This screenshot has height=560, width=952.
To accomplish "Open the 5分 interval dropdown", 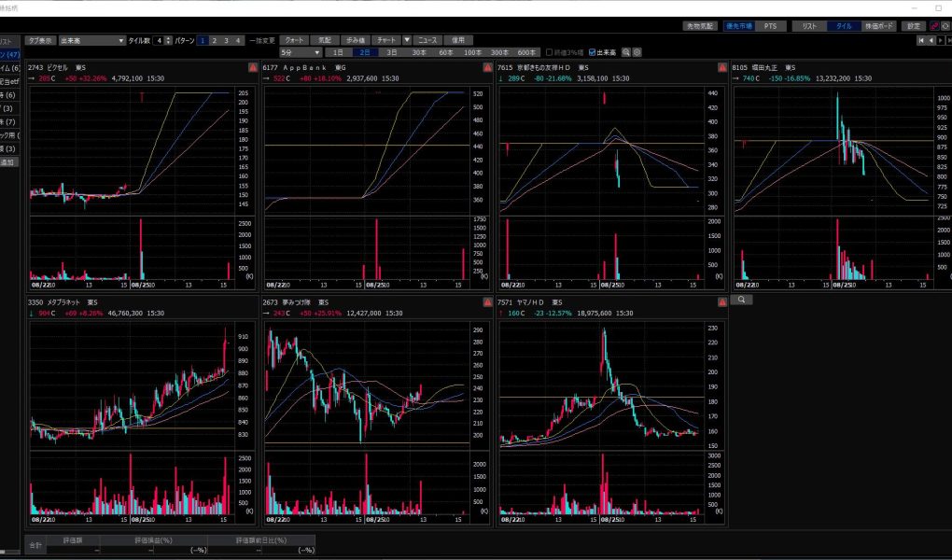I will coord(299,52).
